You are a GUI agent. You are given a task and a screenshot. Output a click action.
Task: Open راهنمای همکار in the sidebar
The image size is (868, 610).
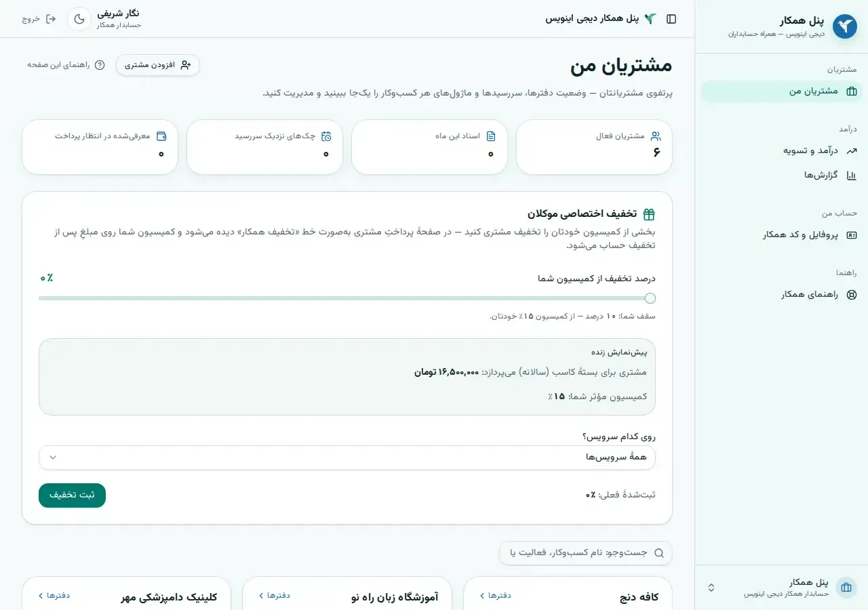tap(781, 294)
